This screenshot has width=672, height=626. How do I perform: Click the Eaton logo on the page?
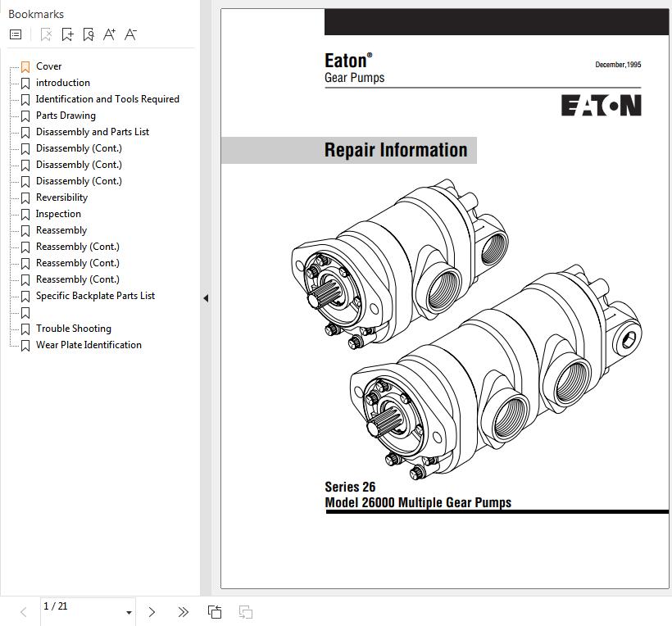click(x=602, y=106)
